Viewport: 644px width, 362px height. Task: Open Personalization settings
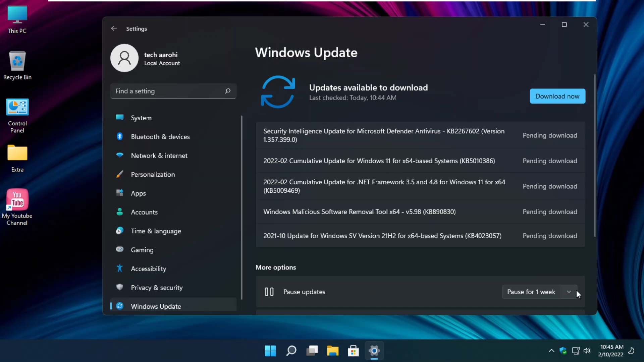point(173,174)
